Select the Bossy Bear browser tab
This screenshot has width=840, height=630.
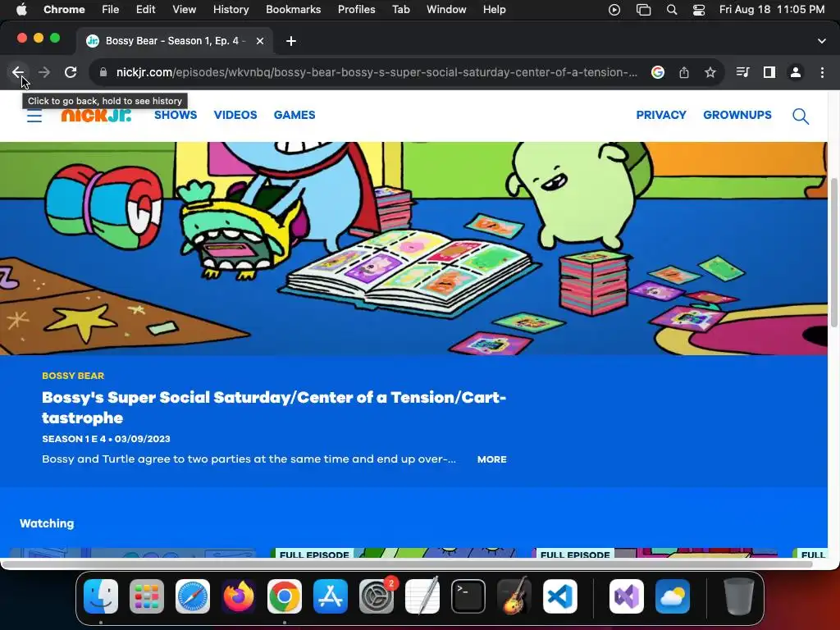click(x=175, y=41)
